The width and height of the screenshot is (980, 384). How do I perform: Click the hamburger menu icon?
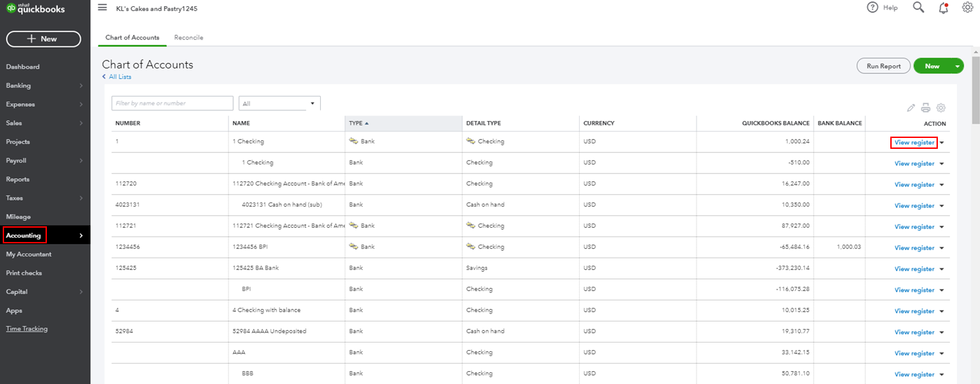(x=103, y=7)
